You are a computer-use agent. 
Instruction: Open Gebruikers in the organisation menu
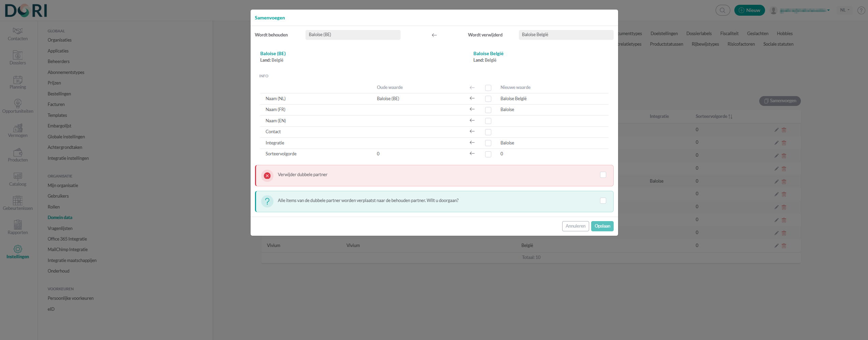click(58, 196)
